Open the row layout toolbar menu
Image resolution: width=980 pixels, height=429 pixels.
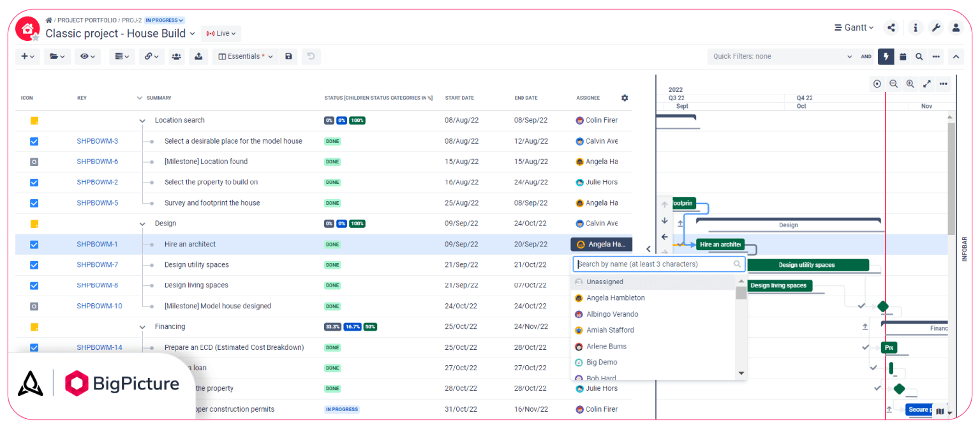point(122,56)
